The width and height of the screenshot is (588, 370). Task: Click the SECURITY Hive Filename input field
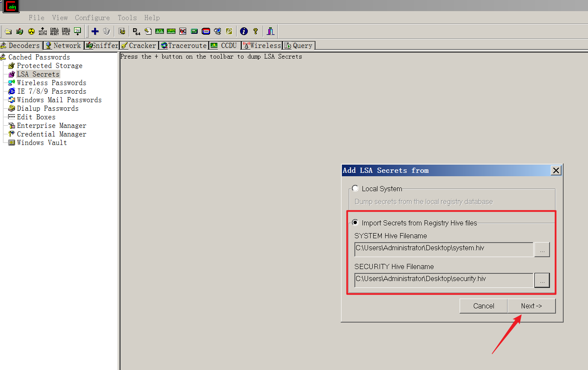click(x=444, y=280)
